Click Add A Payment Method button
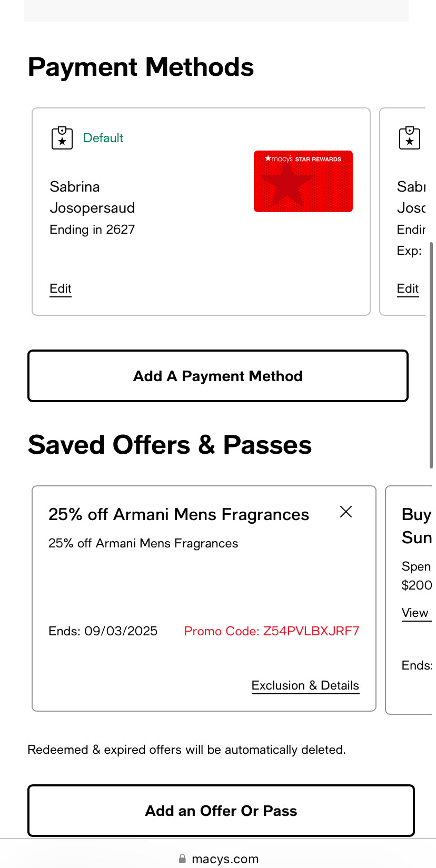This screenshot has width=436, height=868. 218,376
